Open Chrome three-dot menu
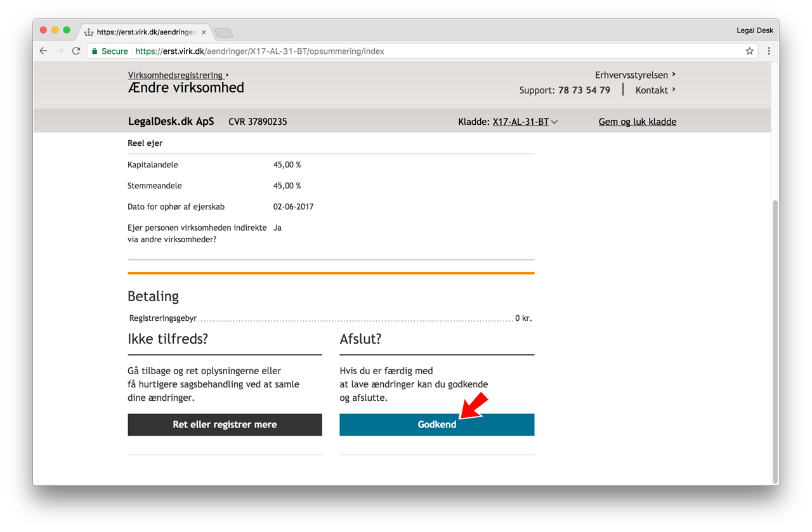Viewport: 812px width, 532px height. (x=769, y=51)
